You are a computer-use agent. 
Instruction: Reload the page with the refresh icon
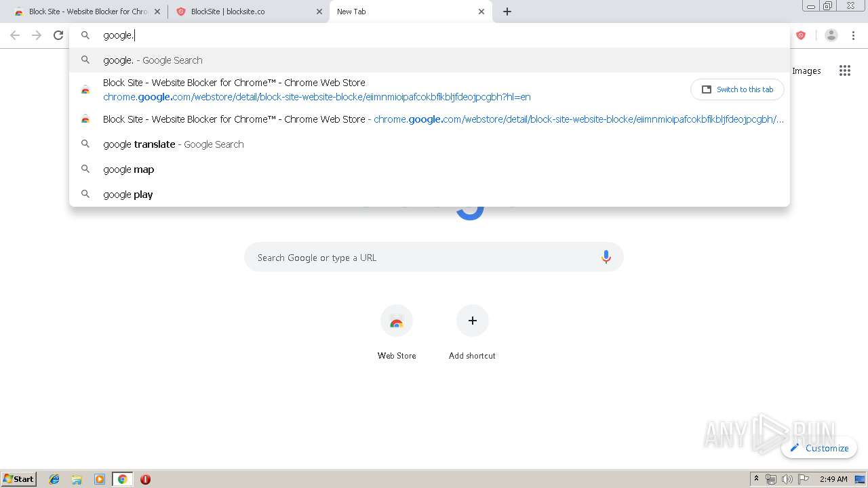point(58,35)
